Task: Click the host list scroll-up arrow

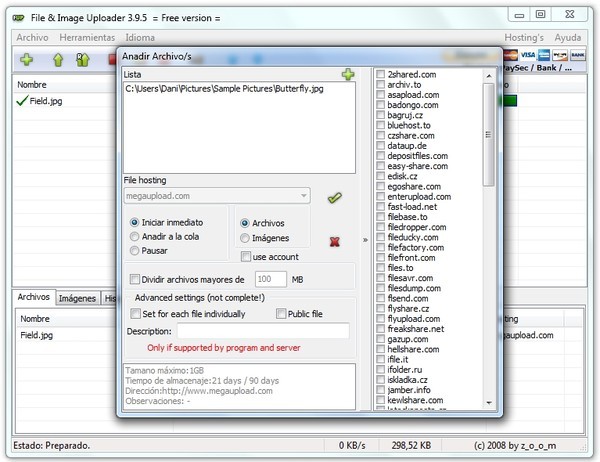Action: pos(489,76)
